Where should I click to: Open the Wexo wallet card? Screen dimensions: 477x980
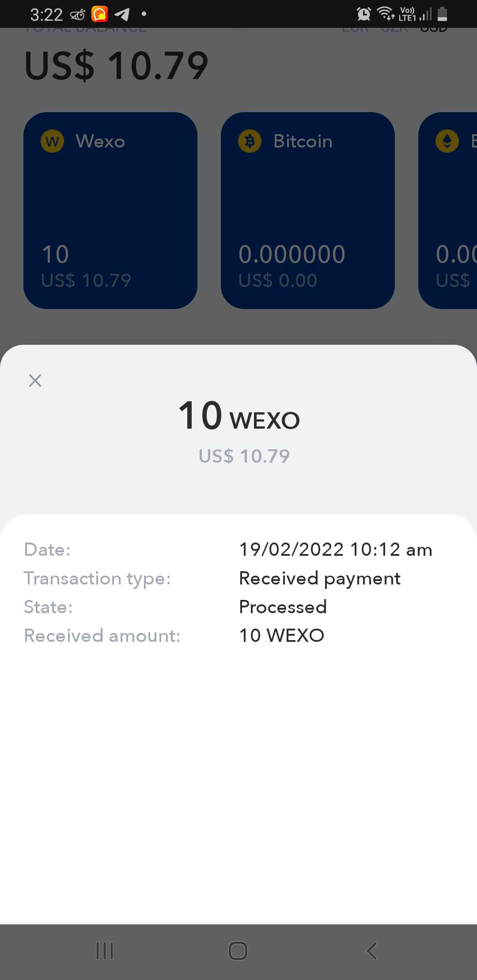tap(110, 211)
